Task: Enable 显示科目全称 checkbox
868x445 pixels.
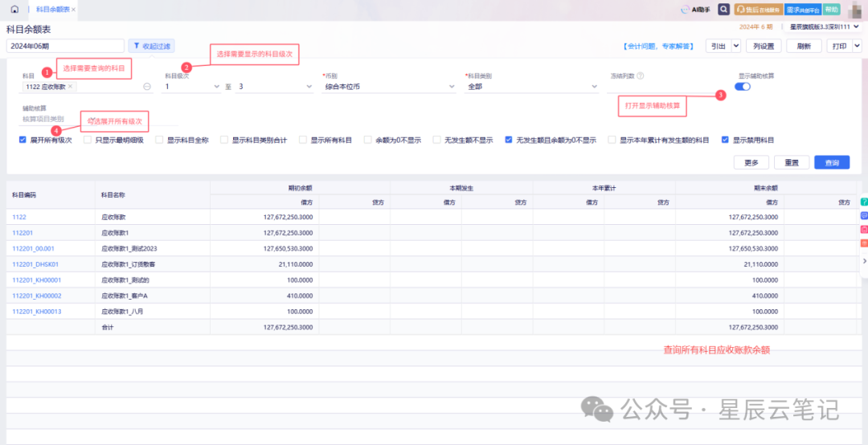Action: coord(159,140)
